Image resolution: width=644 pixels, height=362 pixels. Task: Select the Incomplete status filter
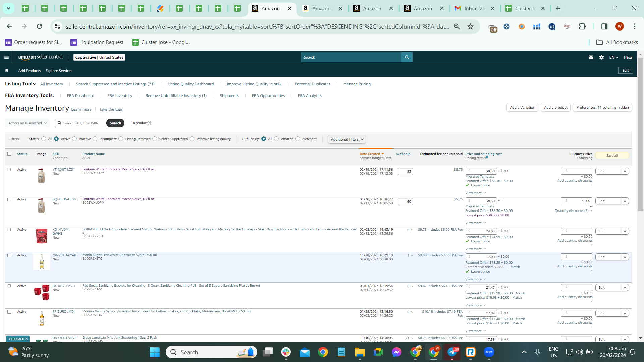coord(95,139)
